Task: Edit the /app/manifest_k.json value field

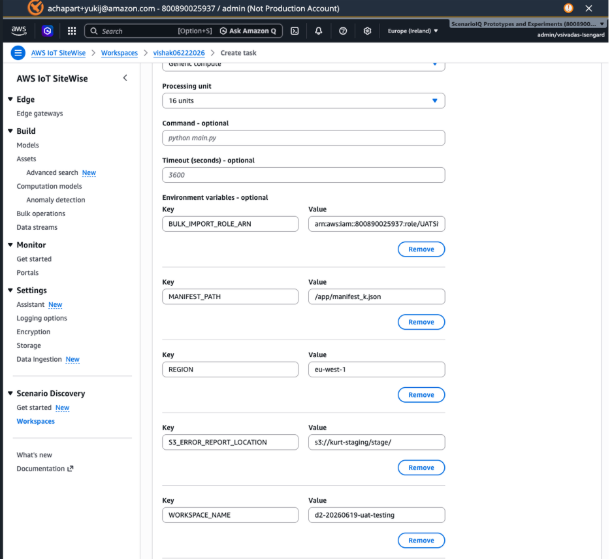Action: 377,297
